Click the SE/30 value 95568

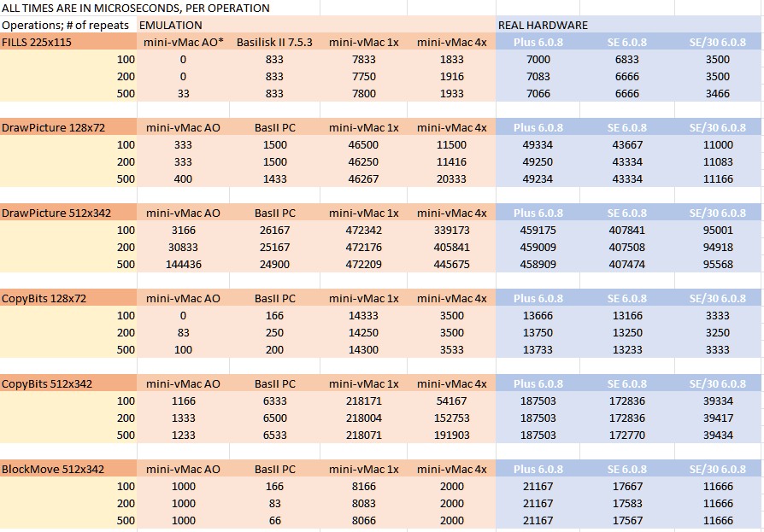pos(718,265)
